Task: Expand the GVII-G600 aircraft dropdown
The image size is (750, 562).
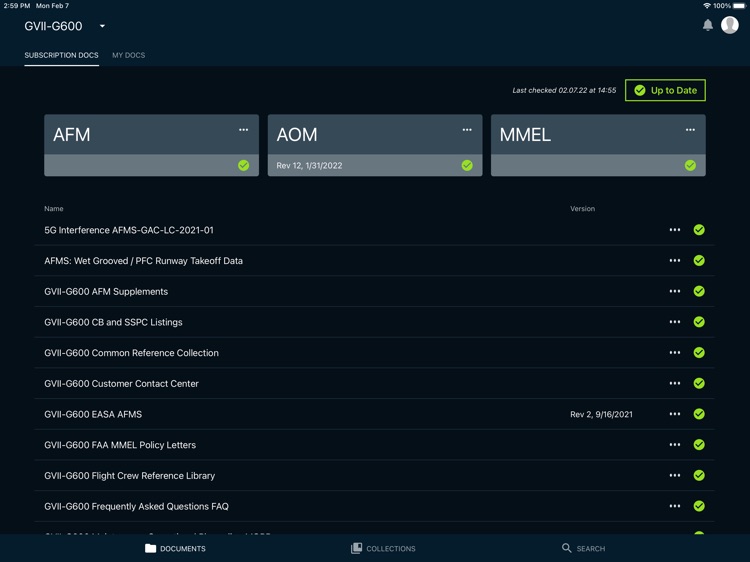Action: [x=102, y=26]
